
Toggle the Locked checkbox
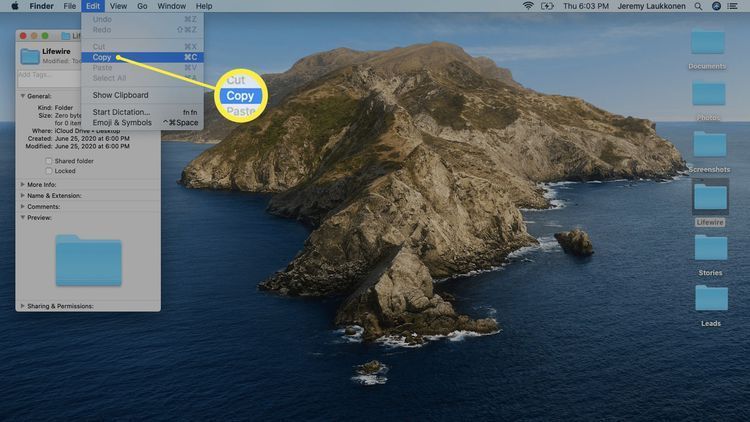click(48, 171)
